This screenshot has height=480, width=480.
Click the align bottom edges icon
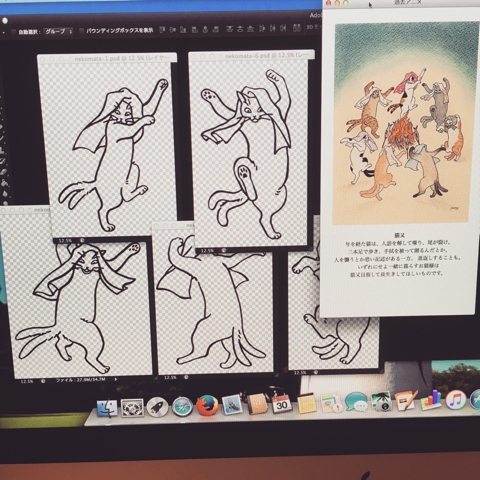pos(183,30)
